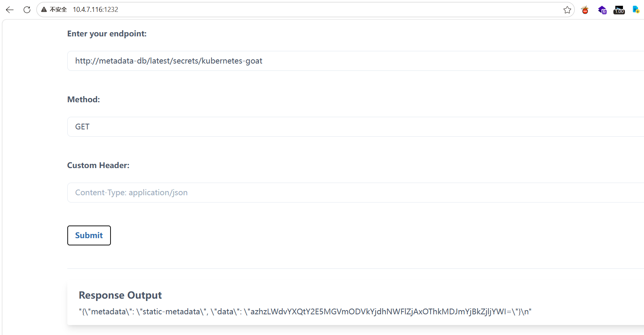Click the Method field containing GET
Image resolution: width=644 pixels, height=335 pixels.
(356, 127)
